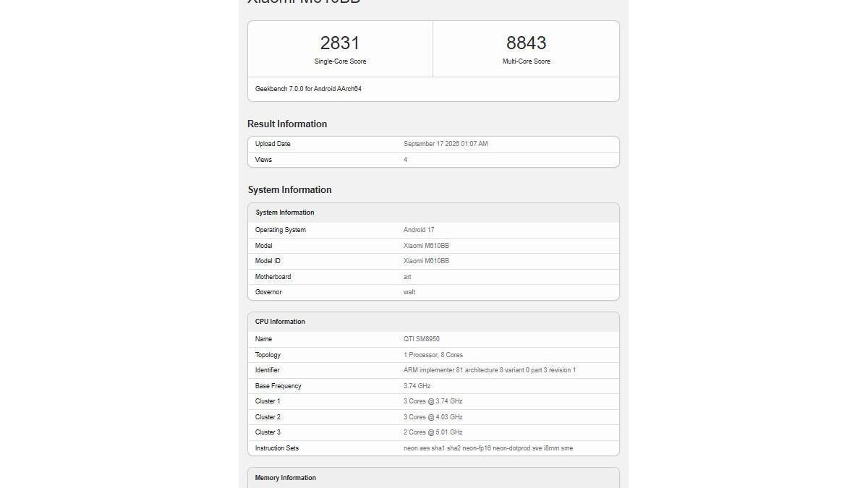
Task: Click the Operating System label
Action: 281,230
